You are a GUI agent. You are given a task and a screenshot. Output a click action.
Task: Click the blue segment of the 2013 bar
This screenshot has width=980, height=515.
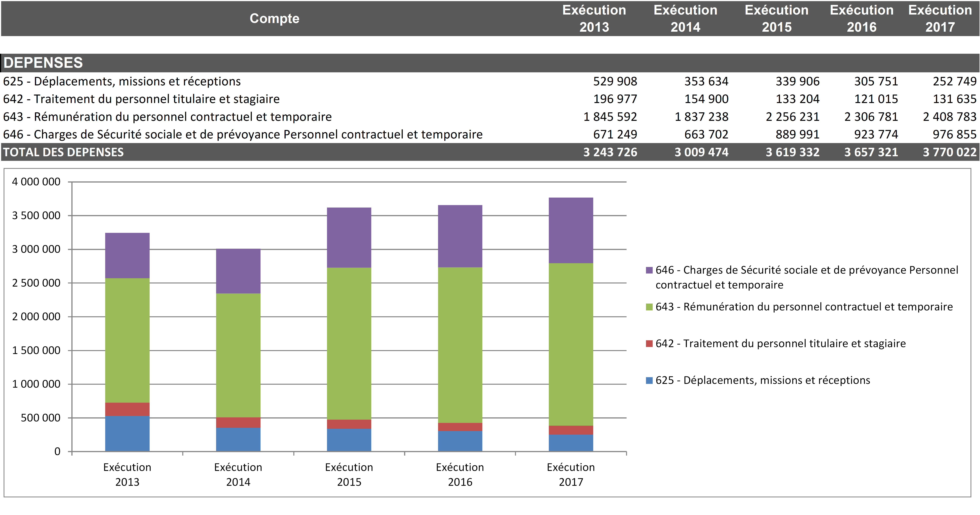pyautogui.click(x=127, y=434)
